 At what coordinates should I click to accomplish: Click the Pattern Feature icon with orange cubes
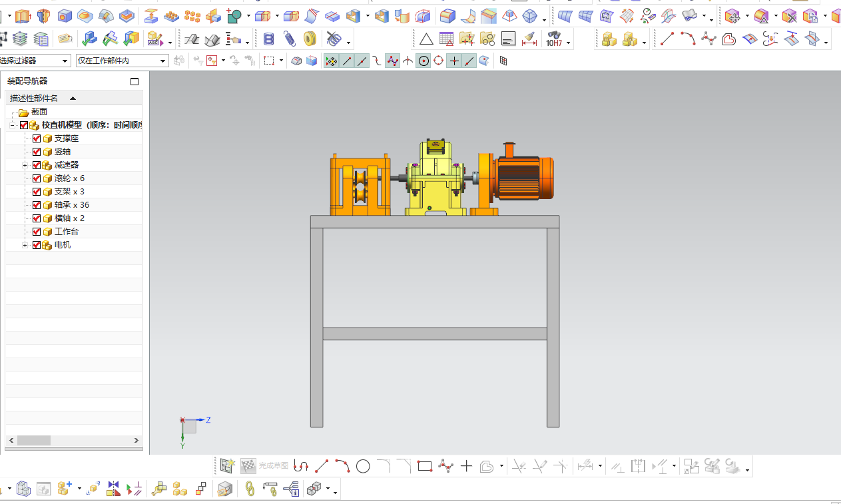[x=192, y=15]
